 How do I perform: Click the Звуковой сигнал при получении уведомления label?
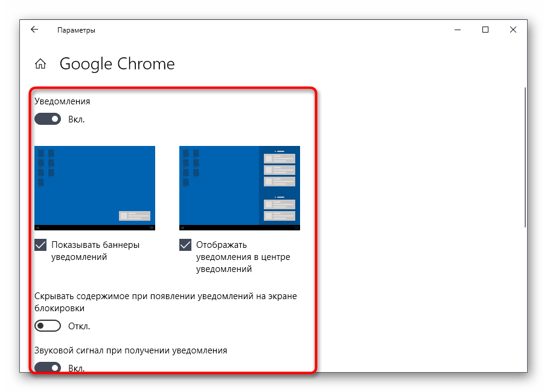pos(130,350)
